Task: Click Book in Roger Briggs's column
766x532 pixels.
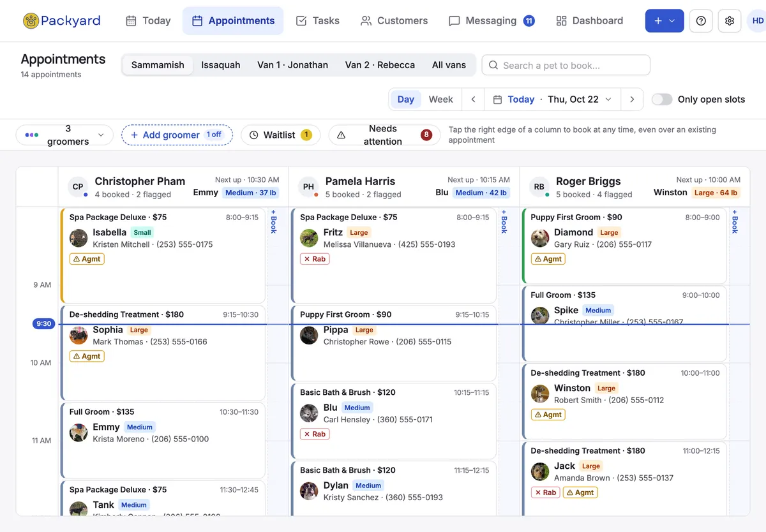Action: 735,221
